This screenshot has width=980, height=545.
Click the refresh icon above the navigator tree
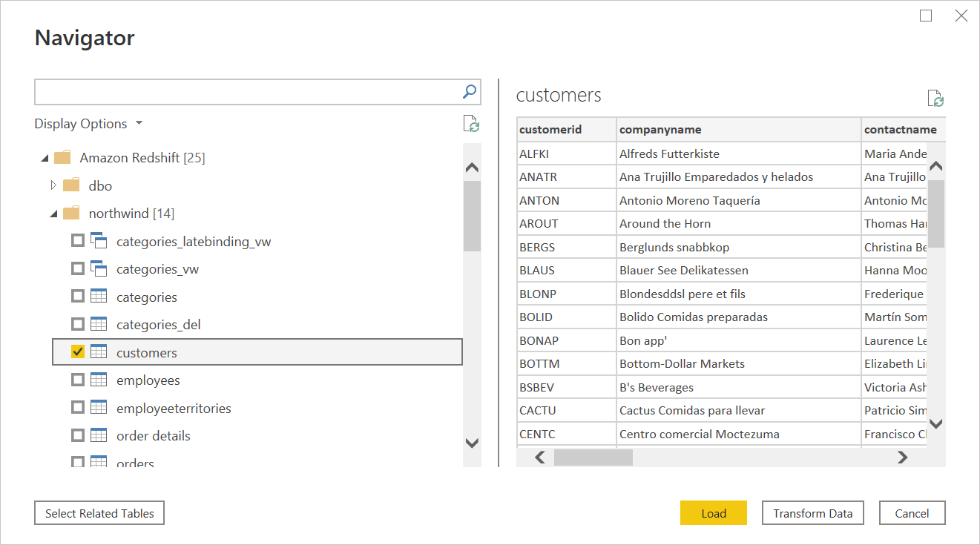(x=473, y=124)
